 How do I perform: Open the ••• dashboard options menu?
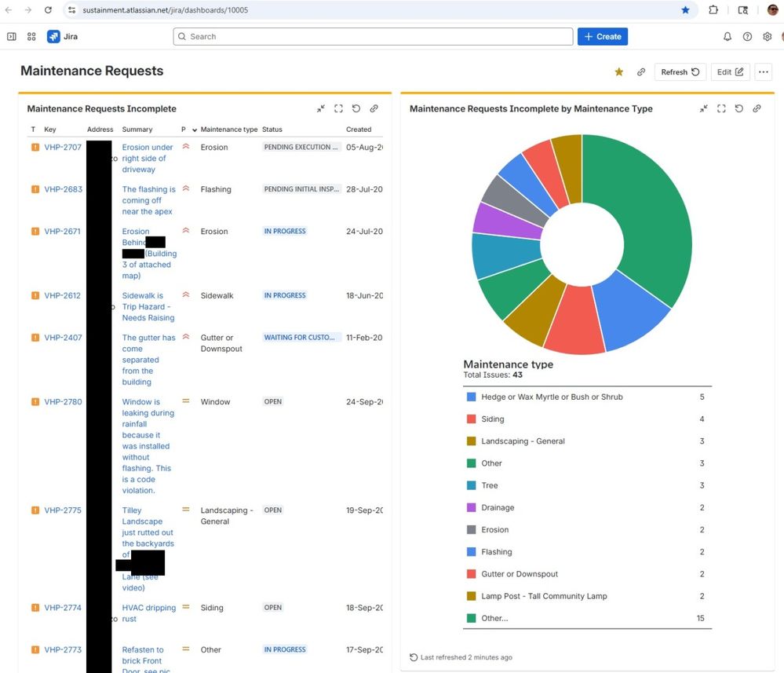pos(763,71)
